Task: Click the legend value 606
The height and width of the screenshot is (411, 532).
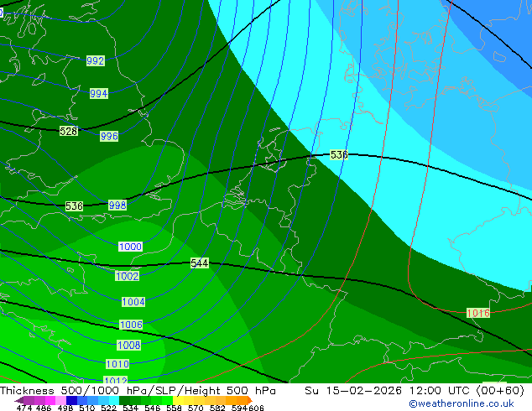Action: point(256,408)
